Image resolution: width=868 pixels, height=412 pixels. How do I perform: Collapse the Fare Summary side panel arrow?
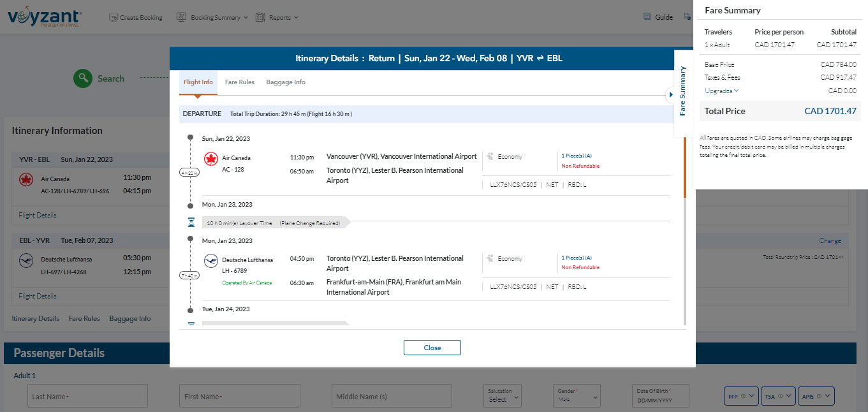point(670,94)
